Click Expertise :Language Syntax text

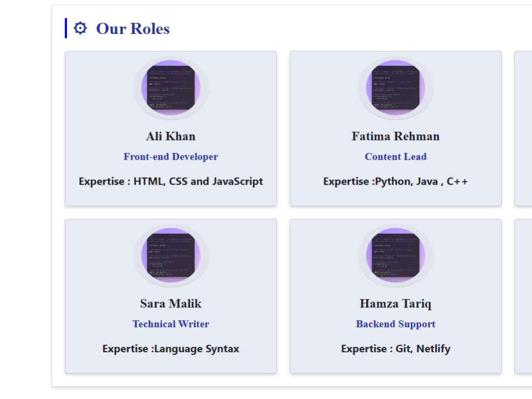pyautogui.click(x=171, y=349)
